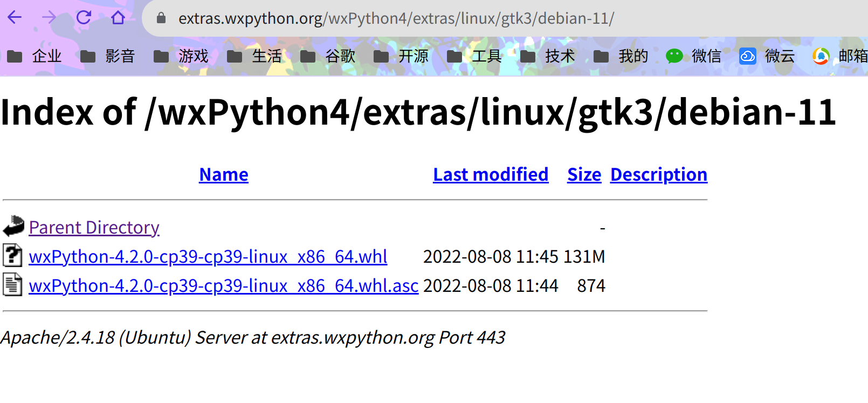Select the 874 file size value

pos(591,286)
